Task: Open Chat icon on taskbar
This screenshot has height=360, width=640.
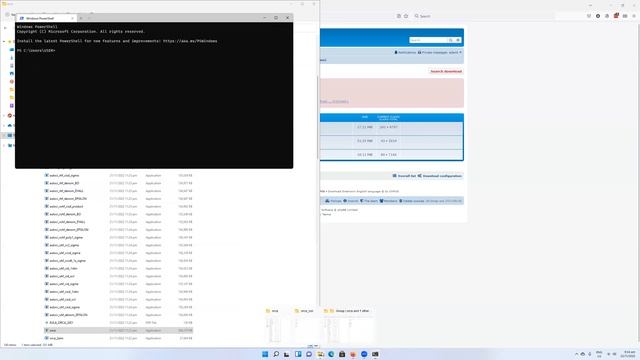Action: coord(309,354)
